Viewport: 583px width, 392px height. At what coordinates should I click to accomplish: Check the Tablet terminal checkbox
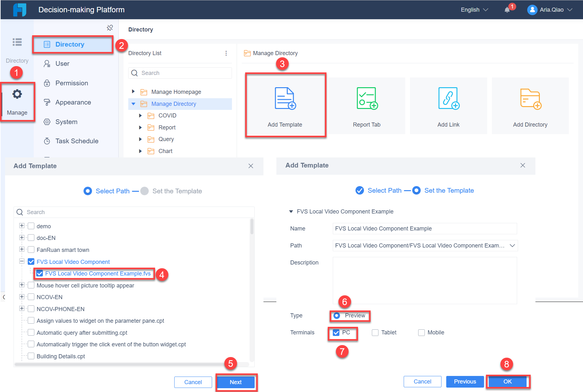(x=375, y=332)
